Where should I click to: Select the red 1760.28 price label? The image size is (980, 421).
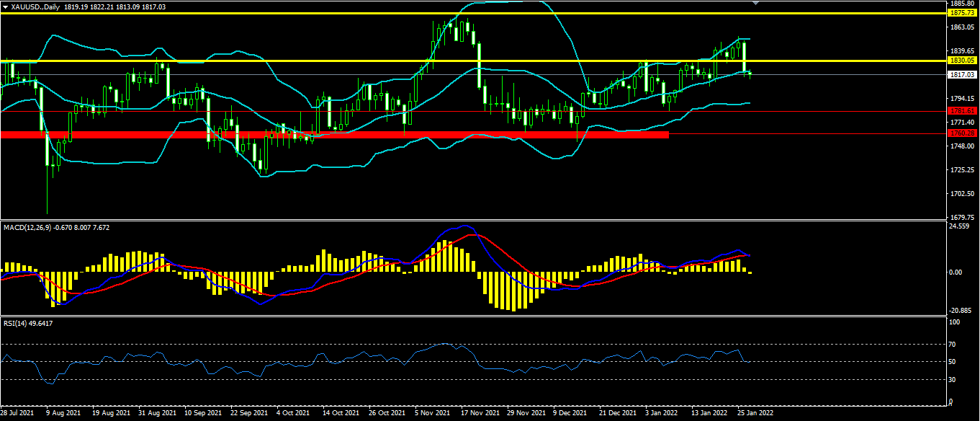click(x=961, y=133)
